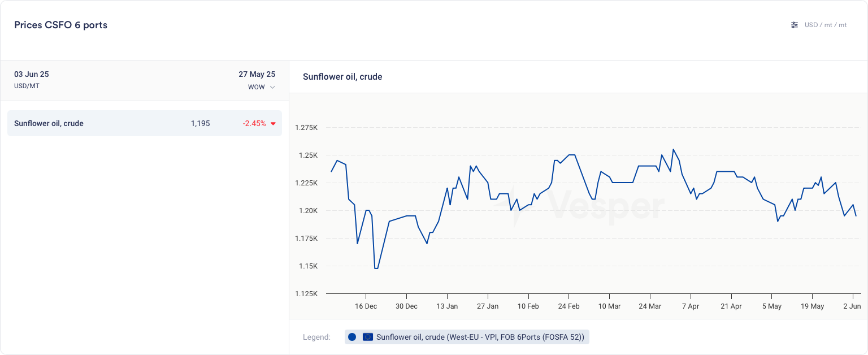Click the 1,195 price value
This screenshot has height=355, width=868.
200,123
